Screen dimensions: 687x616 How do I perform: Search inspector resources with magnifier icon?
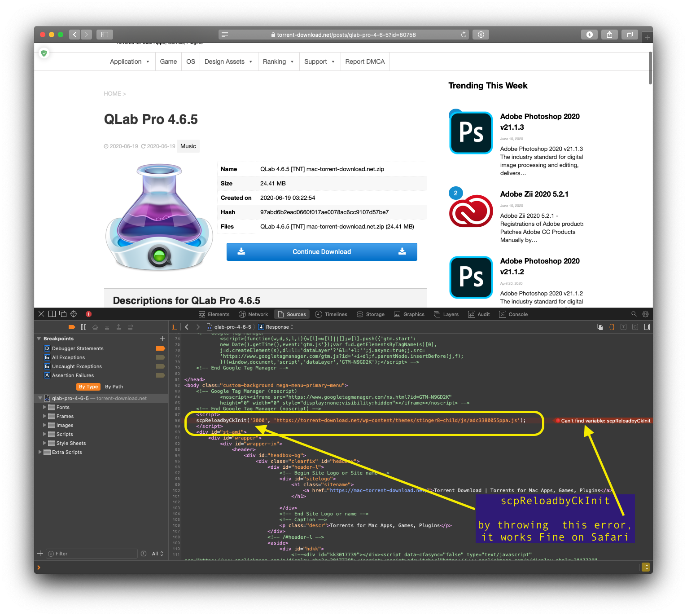point(634,314)
